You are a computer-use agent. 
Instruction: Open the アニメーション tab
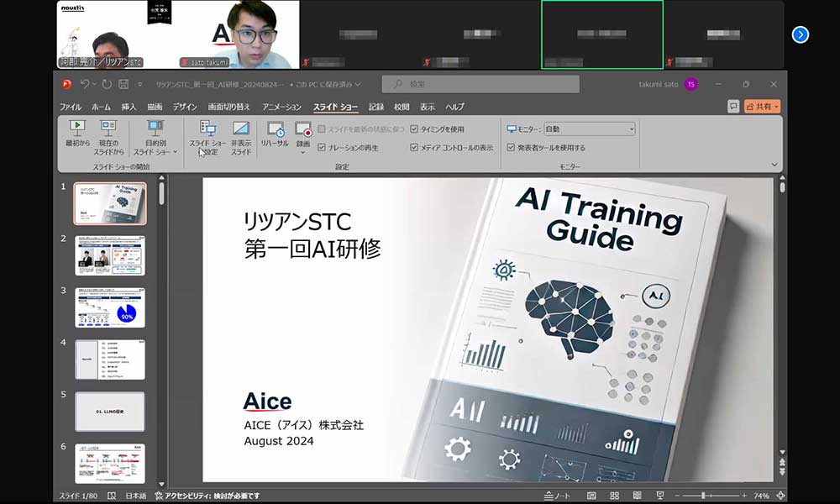281,107
